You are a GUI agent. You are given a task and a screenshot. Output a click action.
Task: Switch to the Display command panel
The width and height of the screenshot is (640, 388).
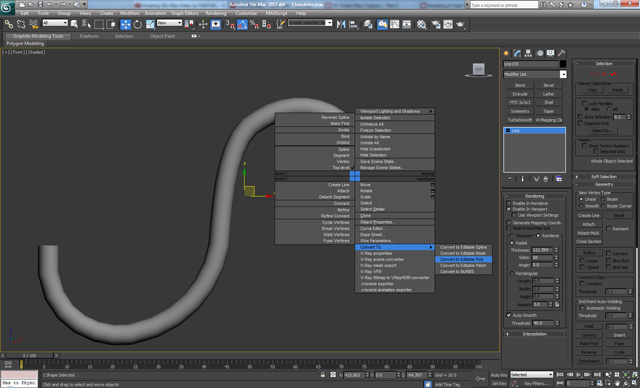(x=551, y=53)
